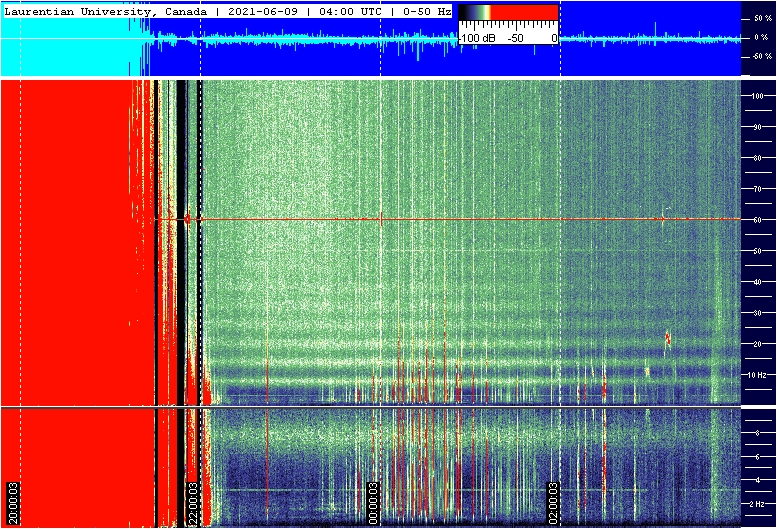Click the 2 Hz axis label

[x=757, y=504]
